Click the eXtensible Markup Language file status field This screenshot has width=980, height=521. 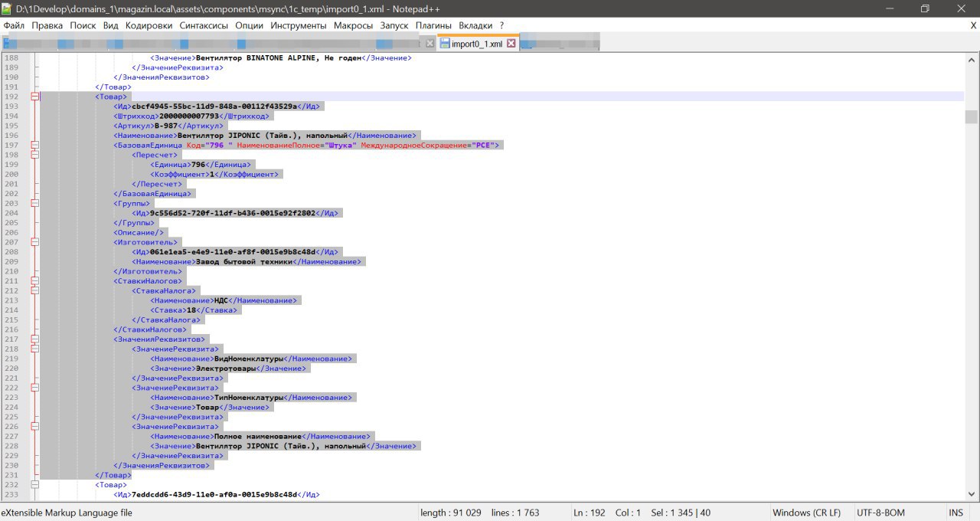(x=67, y=513)
